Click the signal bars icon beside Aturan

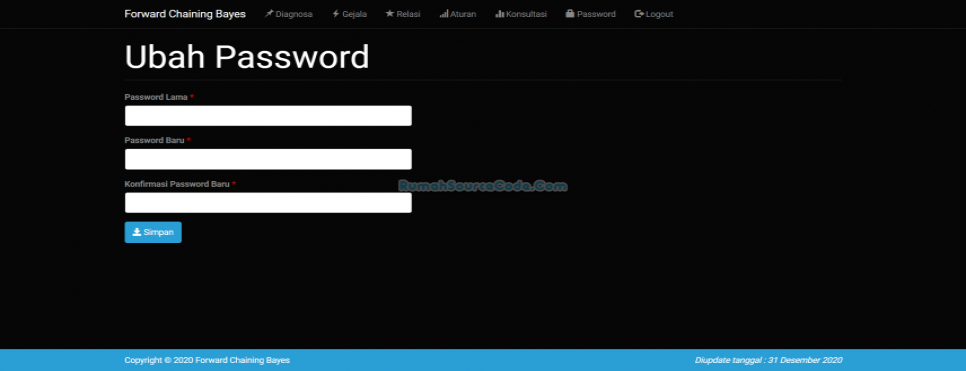click(444, 14)
